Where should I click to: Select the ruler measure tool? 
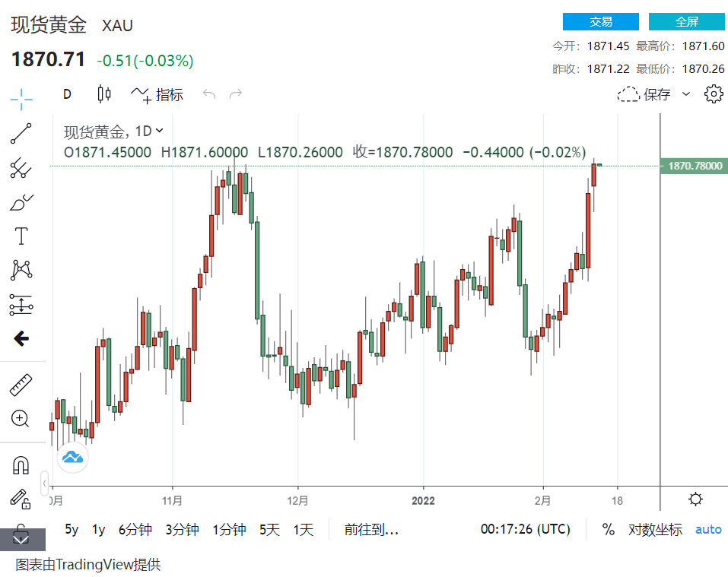tap(21, 385)
